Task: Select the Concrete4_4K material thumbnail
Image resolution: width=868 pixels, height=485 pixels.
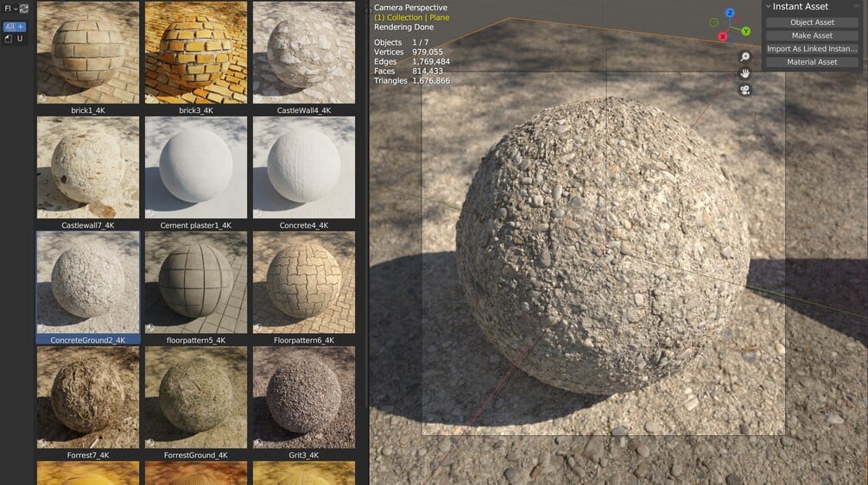Action: click(x=304, y=167)
